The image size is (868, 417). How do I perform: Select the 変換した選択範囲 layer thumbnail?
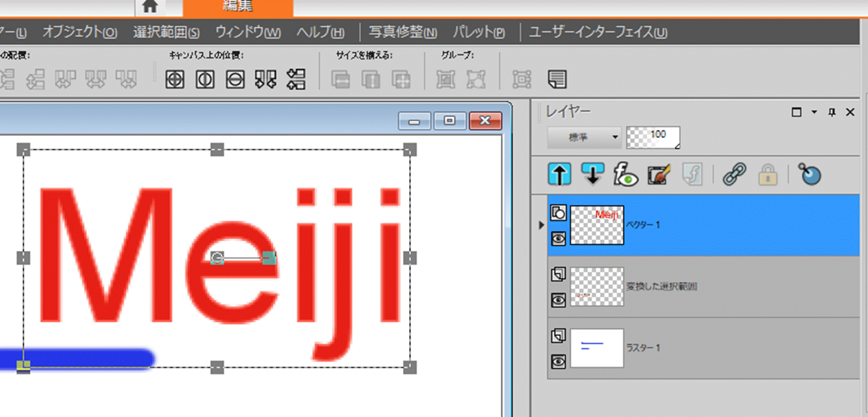point(597,287)
